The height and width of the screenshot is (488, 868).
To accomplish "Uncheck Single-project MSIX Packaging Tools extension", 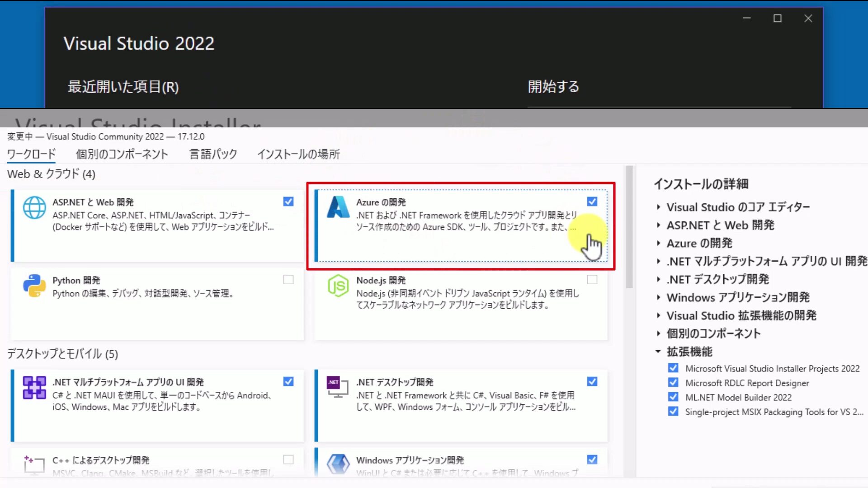I will 673,412.
